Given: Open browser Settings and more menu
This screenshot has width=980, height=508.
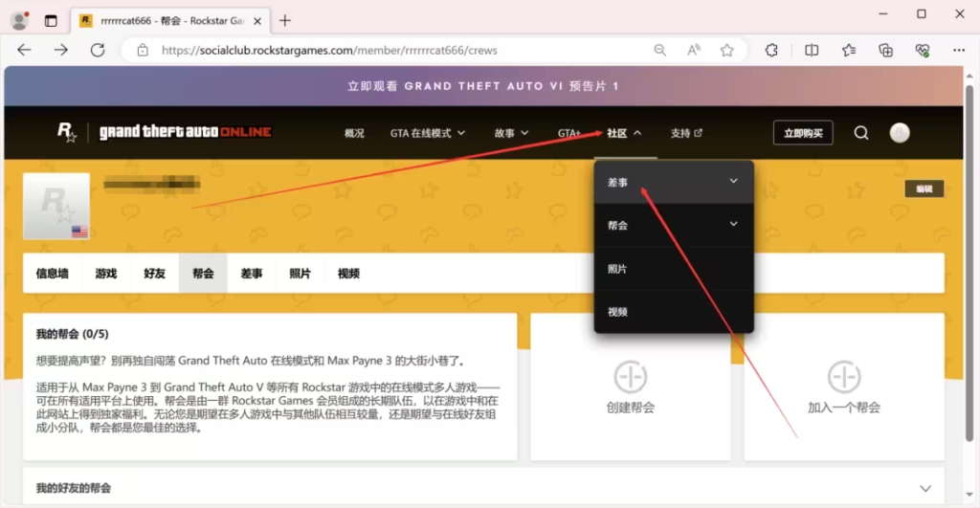Looking at the screenshot, I should pos(959,50).
